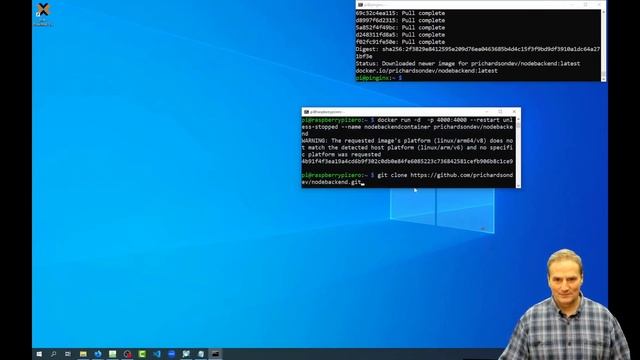The width and height of the screenshot is (640, 360).
Task: Click the container ID hash line in lower terminal
Action: click(x=407, y=162)
